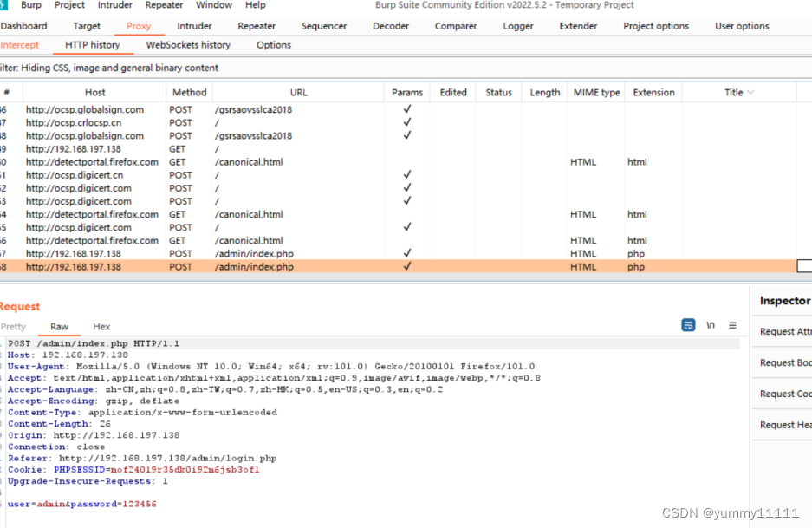Open the Window menu
The width and height of the screenshot is (812, 528).
214,5
